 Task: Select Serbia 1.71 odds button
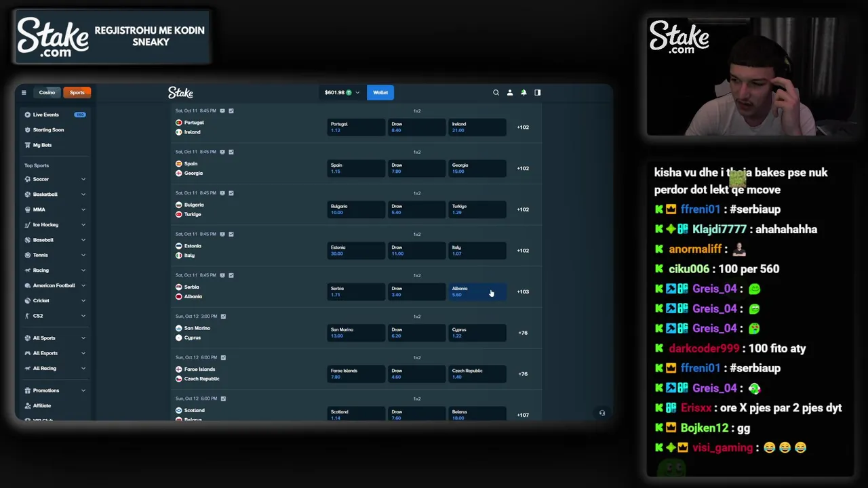[356, 291]
